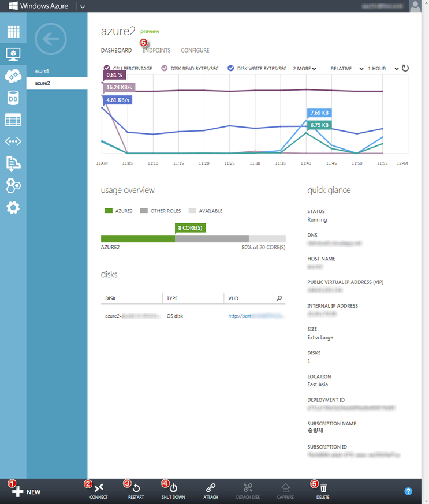
Task: Click the 0.81 % CPU tooltip label
Action: (x=114, y=75)
